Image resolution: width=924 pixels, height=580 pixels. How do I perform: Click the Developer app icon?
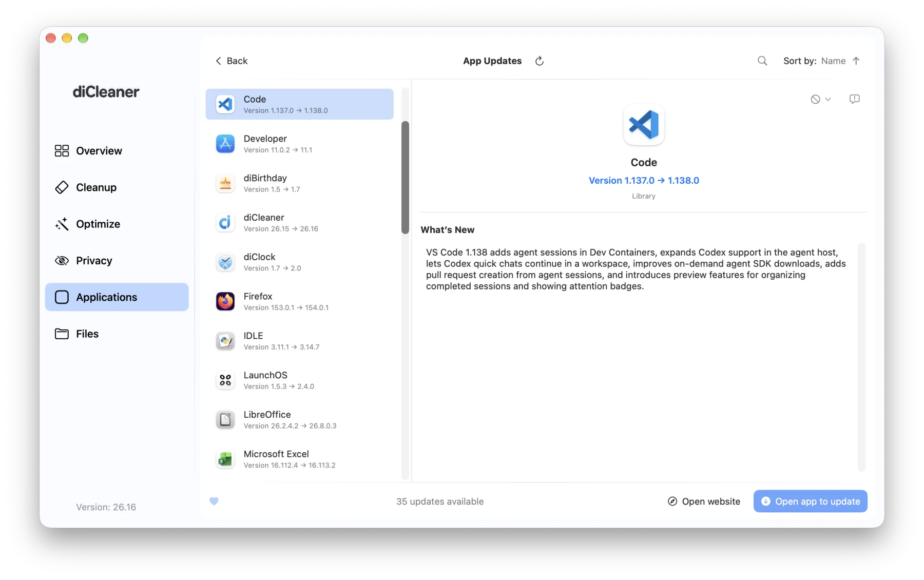(x=225, y=144)
